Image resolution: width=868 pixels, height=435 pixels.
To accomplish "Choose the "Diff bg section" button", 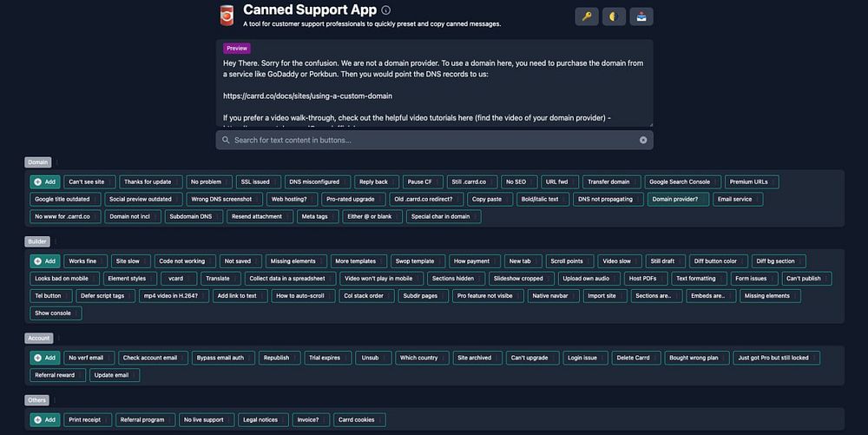I will [779, 260].
